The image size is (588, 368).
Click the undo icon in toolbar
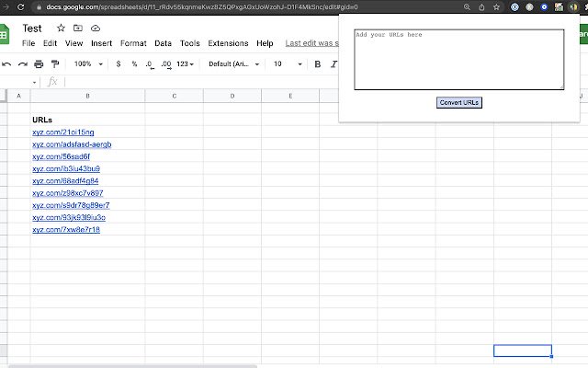(6, 64)
